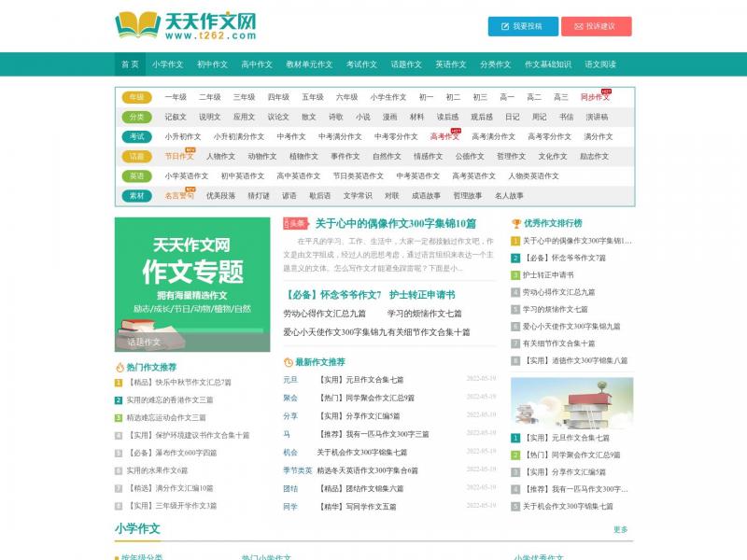The height and width of the screenshot is (560, 747).
Task: Select the green 分类 category badge
Action: 136,117
